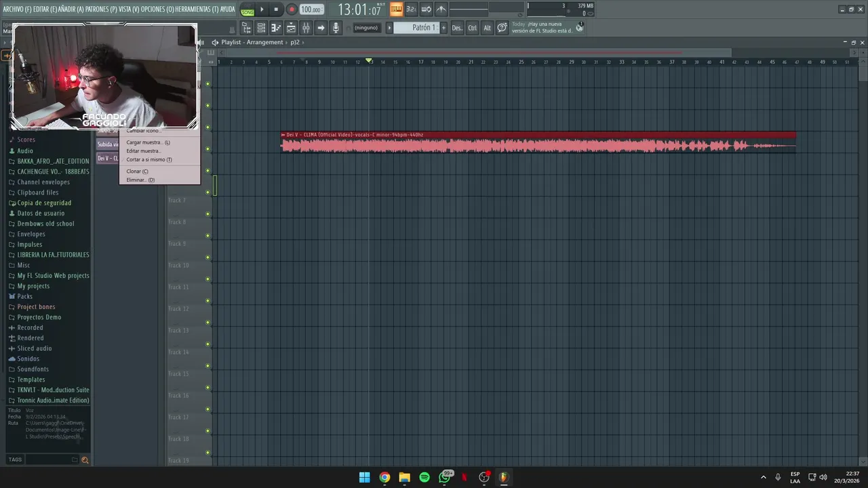Open Spotify from the taskbar
This screenshot has height=488, width=868.
pyautogui.click(x=425, y=477)
